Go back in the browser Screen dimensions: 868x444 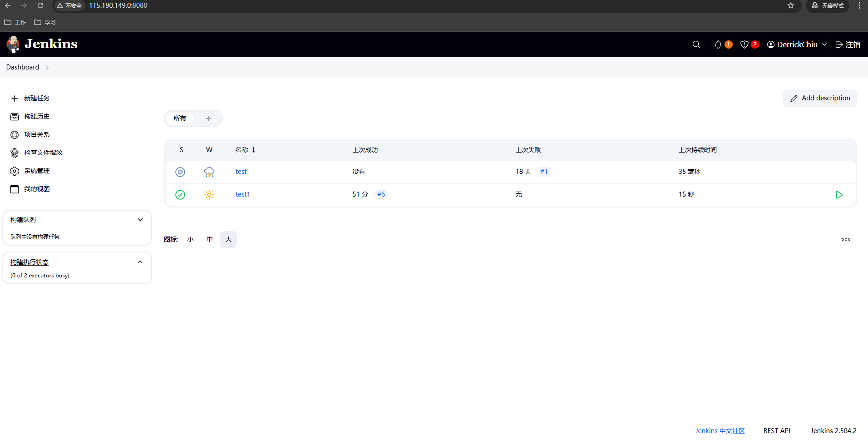tap(8, 5)
